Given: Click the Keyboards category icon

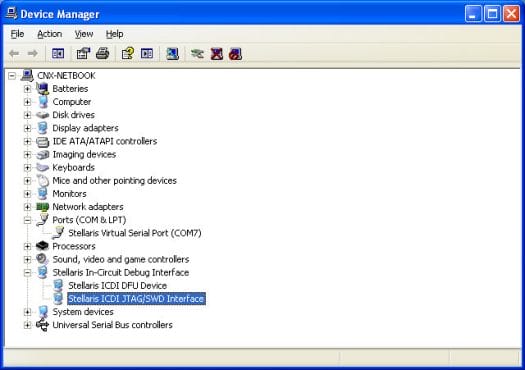Looking at the screenshot, I should (43, 167).
